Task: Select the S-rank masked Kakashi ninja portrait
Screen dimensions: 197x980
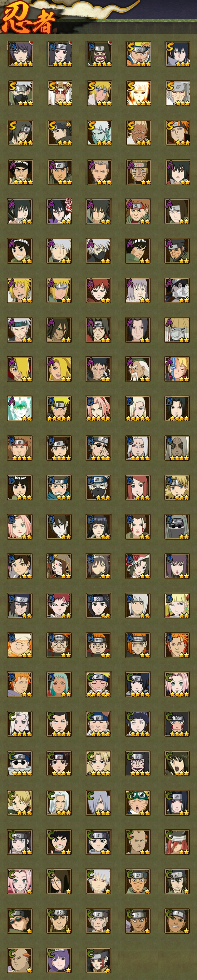Action: [x=20, y=93]
